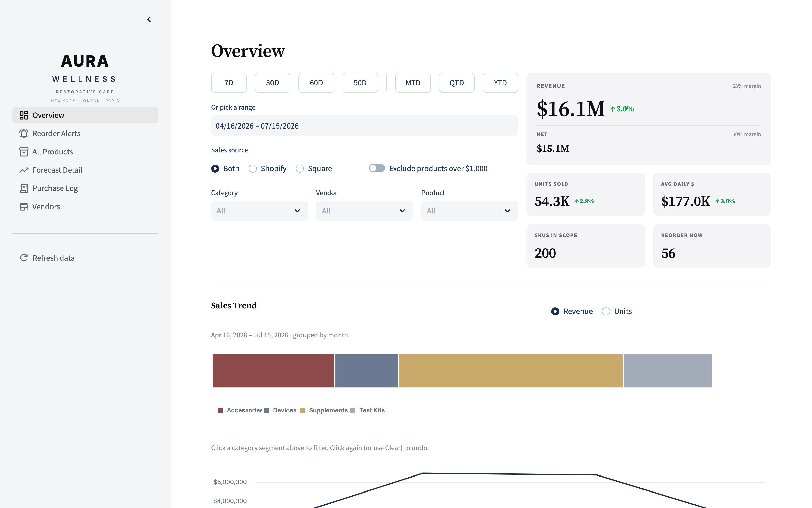Image resolution: width=812 pixels, height=508 pixels.
Task: Click the $177.0K avg daily value
Action: [685, 202]
